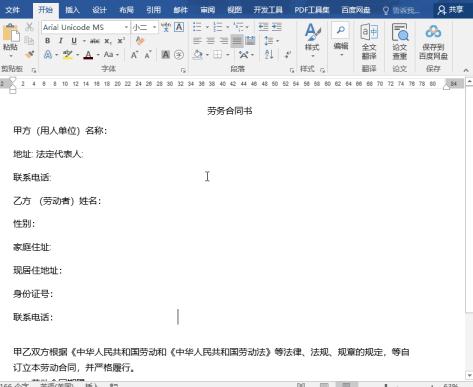
Task: Switch to the 设计 tab
Action: 99,10
